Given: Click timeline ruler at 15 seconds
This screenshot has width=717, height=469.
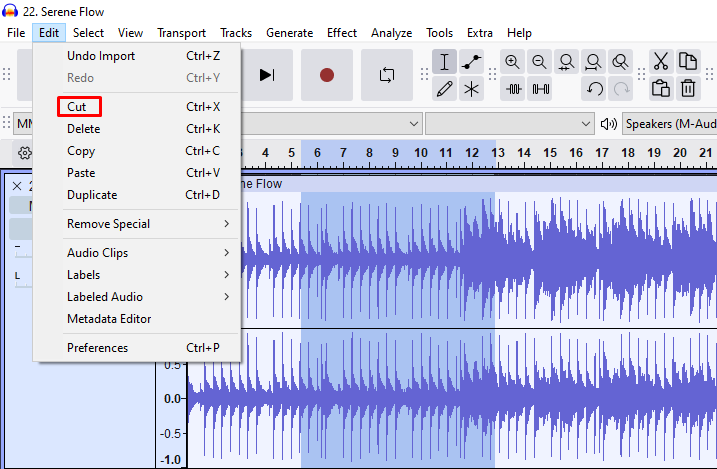Looking at the screenshot, I should (550, 153).
